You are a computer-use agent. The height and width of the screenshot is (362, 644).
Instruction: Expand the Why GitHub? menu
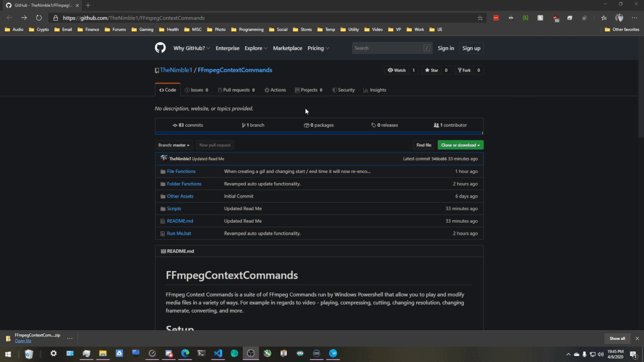192,48
